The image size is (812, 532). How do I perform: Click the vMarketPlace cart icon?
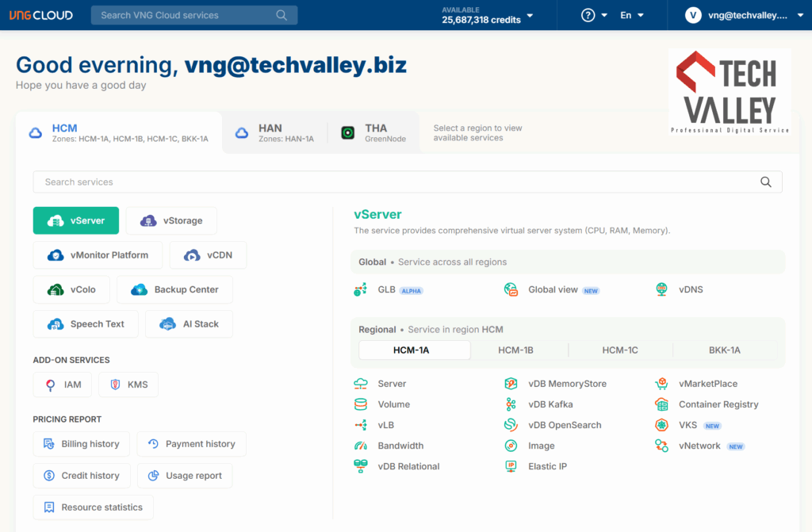(x=661, y=384)
